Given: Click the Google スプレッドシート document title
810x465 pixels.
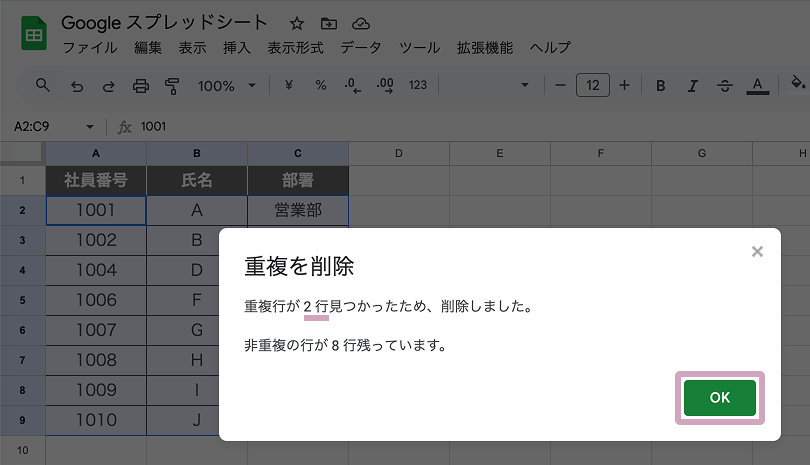Looking at the screenshot, I should tap(164, 23).
